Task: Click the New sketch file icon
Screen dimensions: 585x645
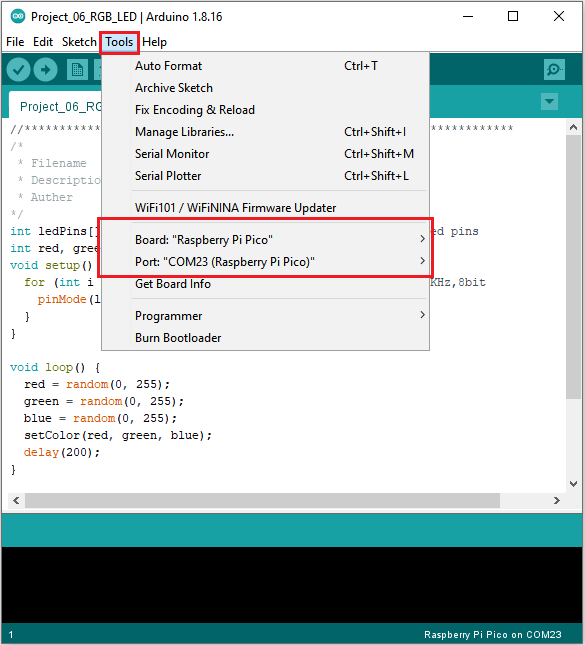Action: [x=77, y=70]
